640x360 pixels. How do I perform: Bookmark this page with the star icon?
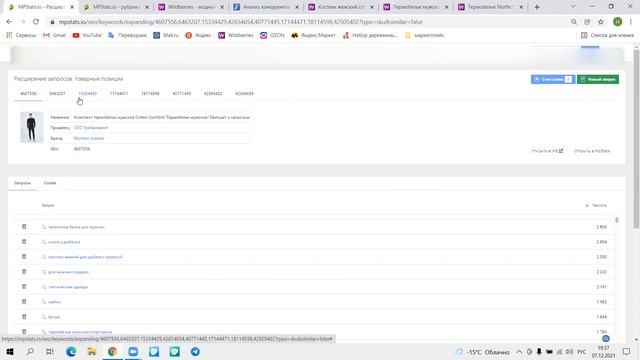pos(601,22)
